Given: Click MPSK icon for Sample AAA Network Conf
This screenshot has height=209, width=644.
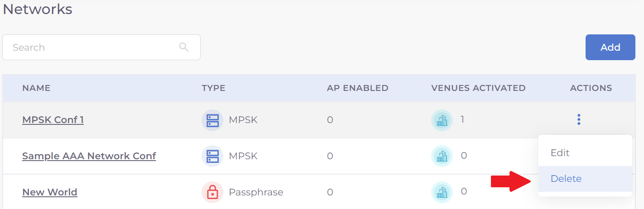Looking at the screenshot, I should pyautogui.click(x=212, y=156).
